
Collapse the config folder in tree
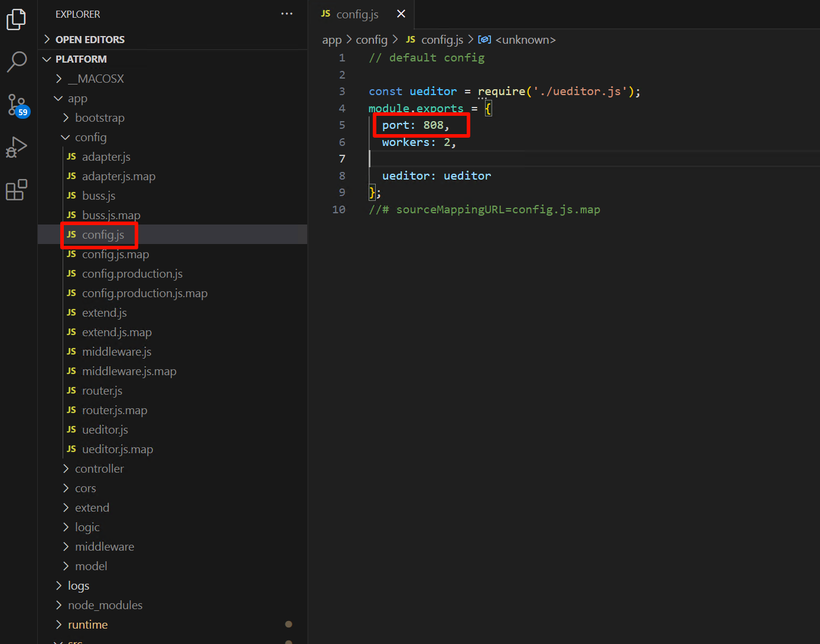(173, 137)
